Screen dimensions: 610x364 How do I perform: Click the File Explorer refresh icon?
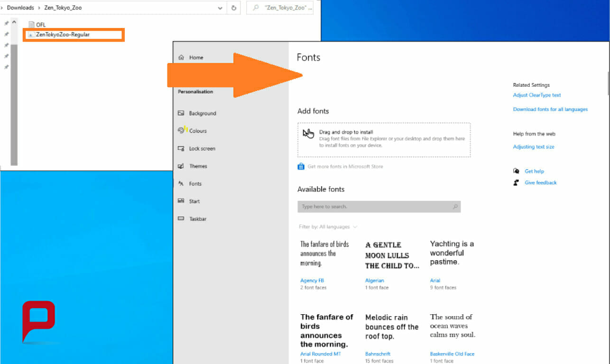coord(234,8)
